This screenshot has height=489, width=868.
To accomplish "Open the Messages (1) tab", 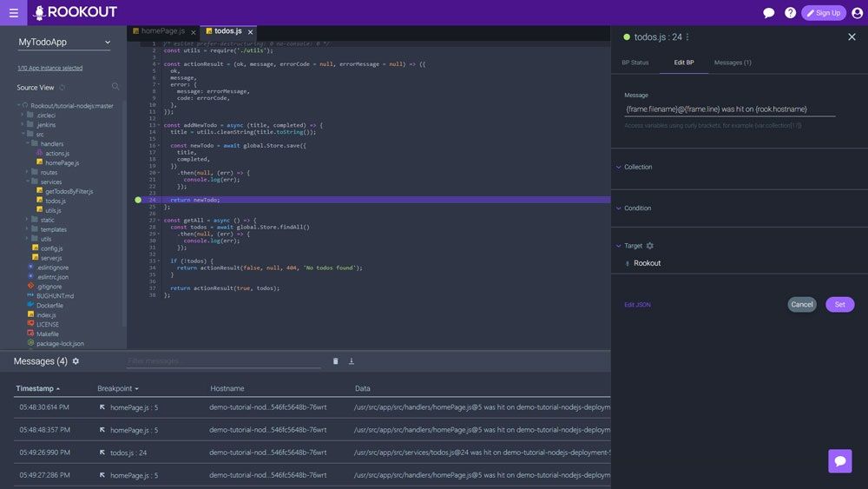I will coord(733,63).
